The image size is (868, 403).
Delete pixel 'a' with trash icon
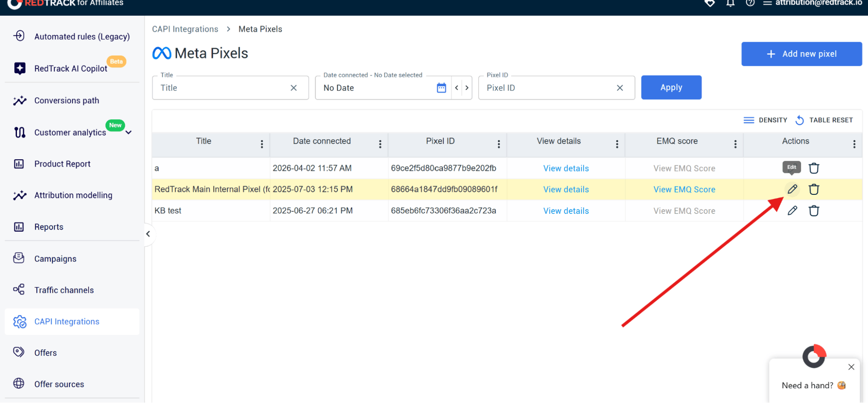coord(814,168)
